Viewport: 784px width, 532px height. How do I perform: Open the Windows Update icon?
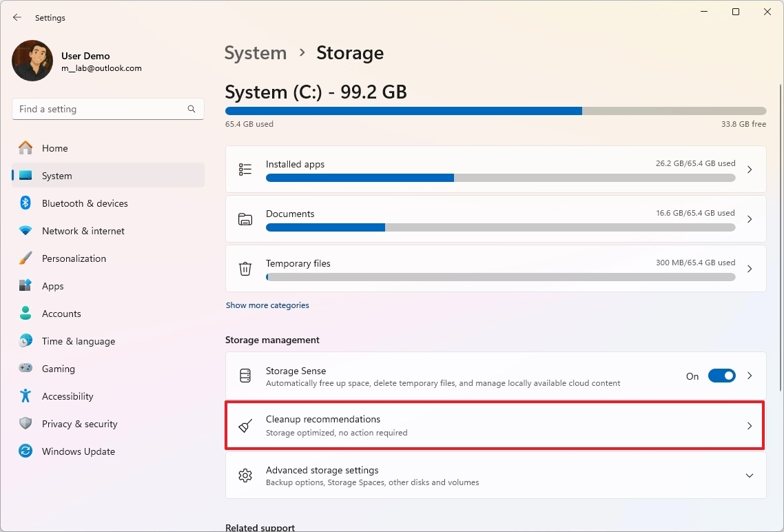pos(25,451)
